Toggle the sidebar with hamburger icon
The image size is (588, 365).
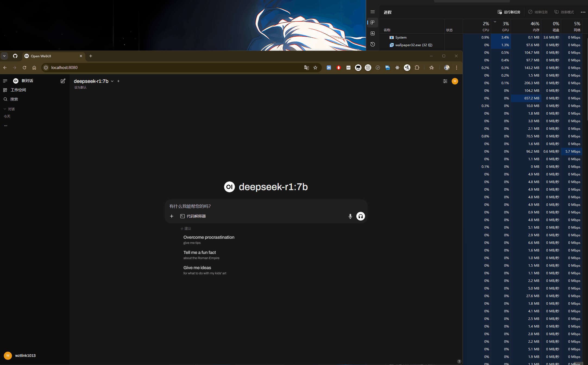tap(5, 81)
